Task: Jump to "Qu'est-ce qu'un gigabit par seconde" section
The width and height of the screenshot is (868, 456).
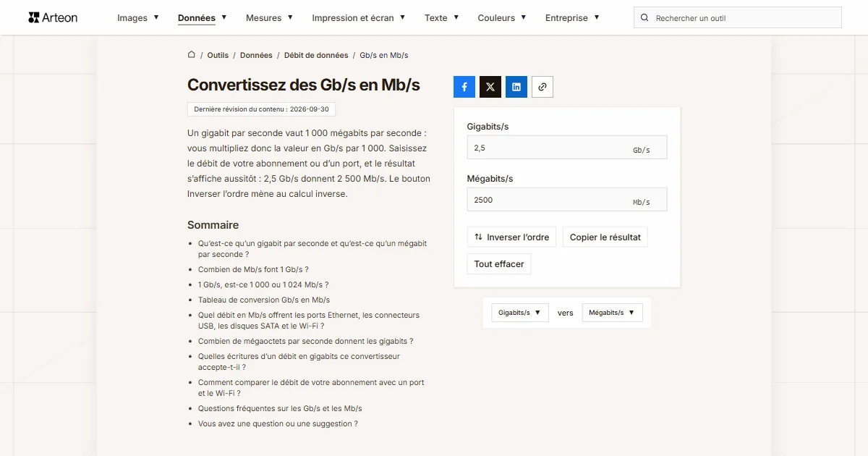Action: tap(312, 249)
